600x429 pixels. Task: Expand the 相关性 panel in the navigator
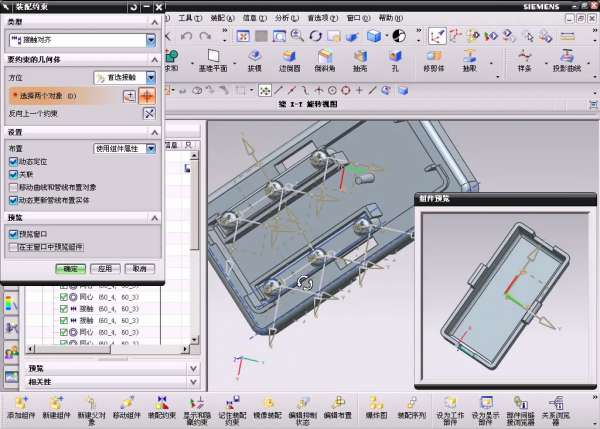(194, 382)
